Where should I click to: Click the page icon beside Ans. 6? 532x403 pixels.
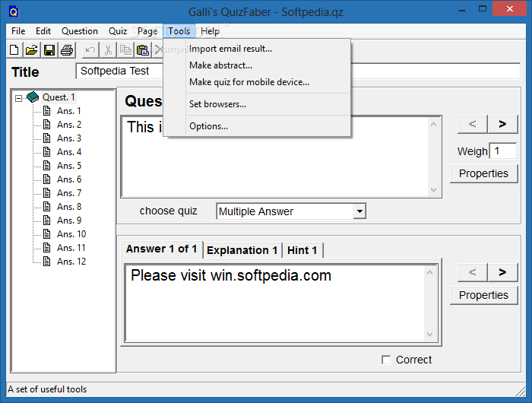47,179
